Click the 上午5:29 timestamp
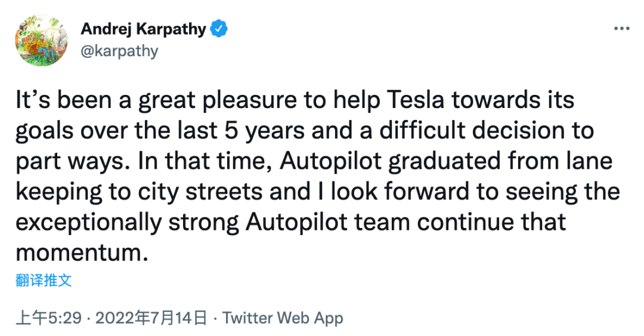The height and width of the screenshot is (336, 644). 49,318
